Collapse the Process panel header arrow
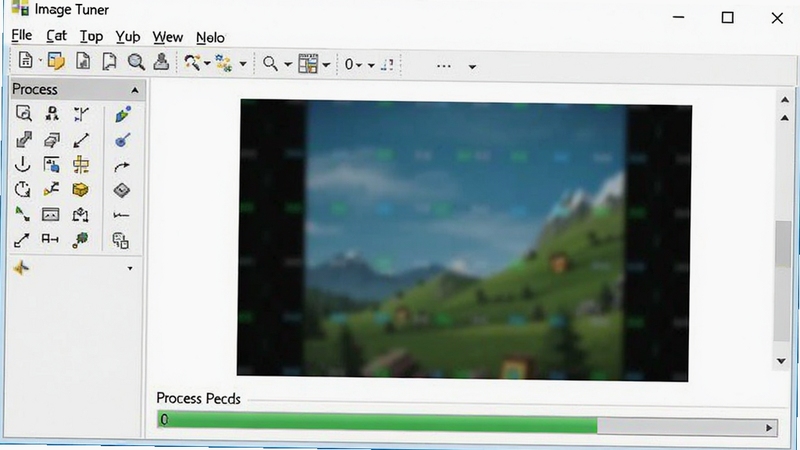Screen dimensions: 800x450 135,90
